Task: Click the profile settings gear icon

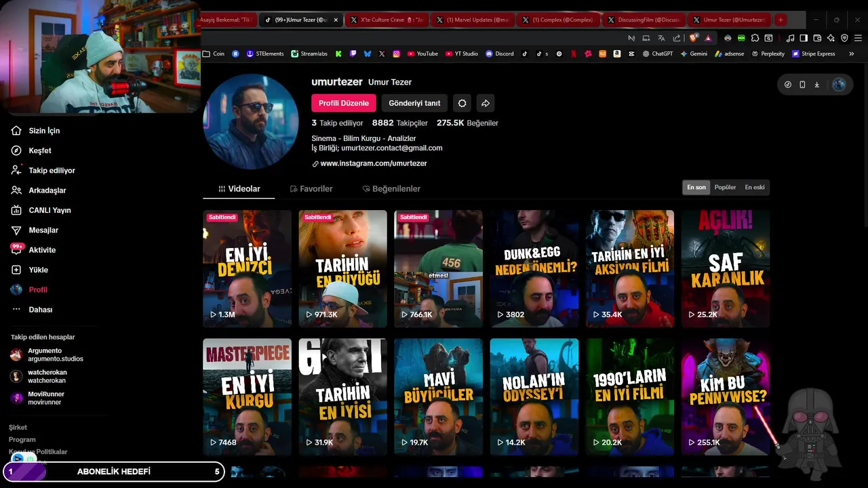Action: 462,103
